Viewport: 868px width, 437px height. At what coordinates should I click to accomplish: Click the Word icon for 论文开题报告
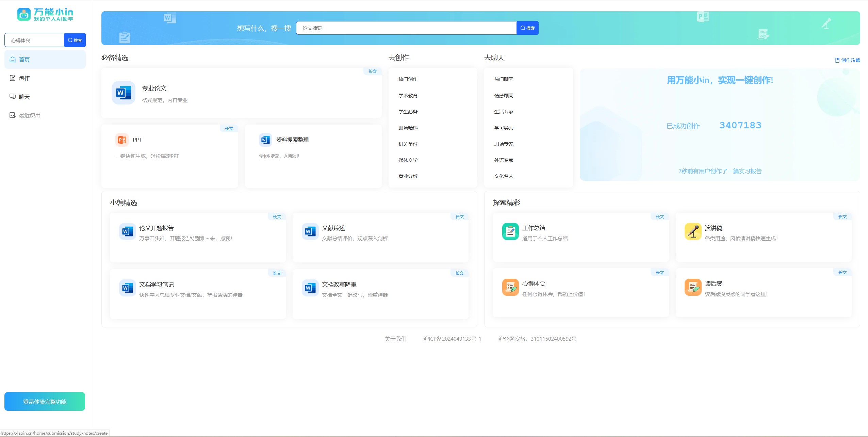pyautogui.click(x=127, y=231)
